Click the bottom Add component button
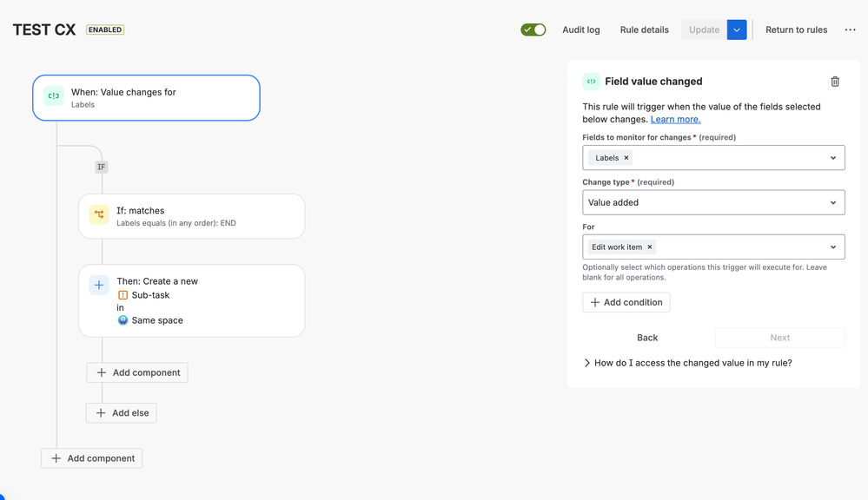Image resolution: width=868 pixels, height=500 pixels. pos(92,458)
